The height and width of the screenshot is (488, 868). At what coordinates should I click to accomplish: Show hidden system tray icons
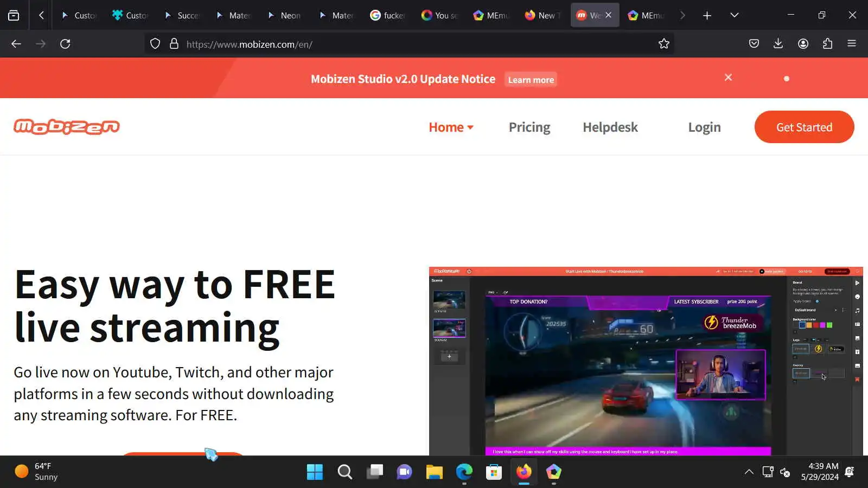click(x=749, y=472)
